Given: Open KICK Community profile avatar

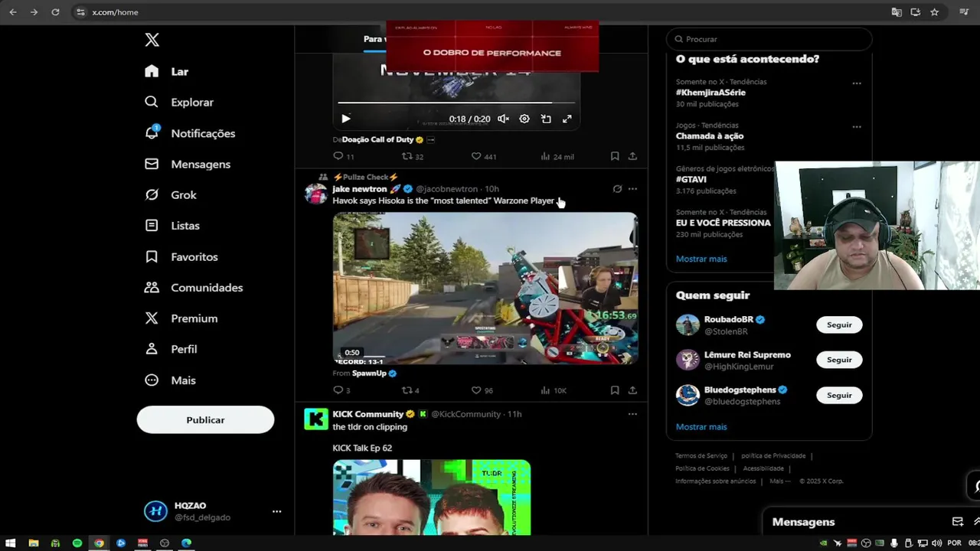Looking at the screenshot, I should [x=315, y=419].
